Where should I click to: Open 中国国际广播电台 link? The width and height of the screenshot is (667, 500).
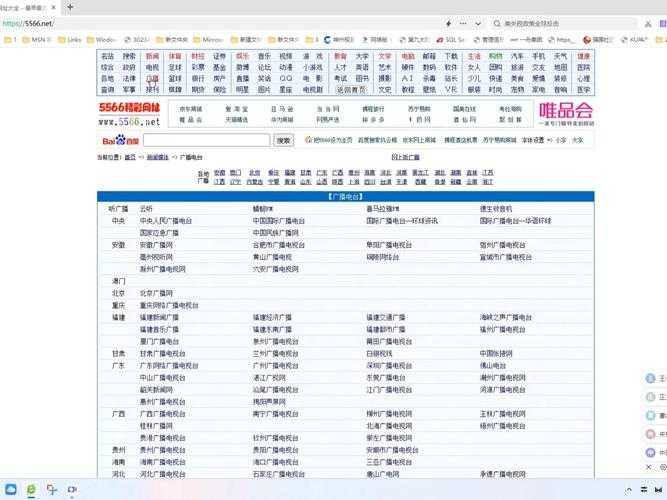(279, 221)
